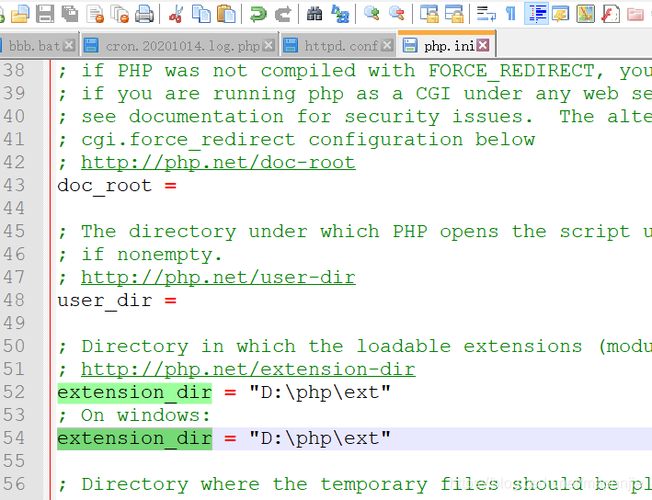Select the php.ini tab
The width and height of the screenshot is (652, 500).
(447, 45)
